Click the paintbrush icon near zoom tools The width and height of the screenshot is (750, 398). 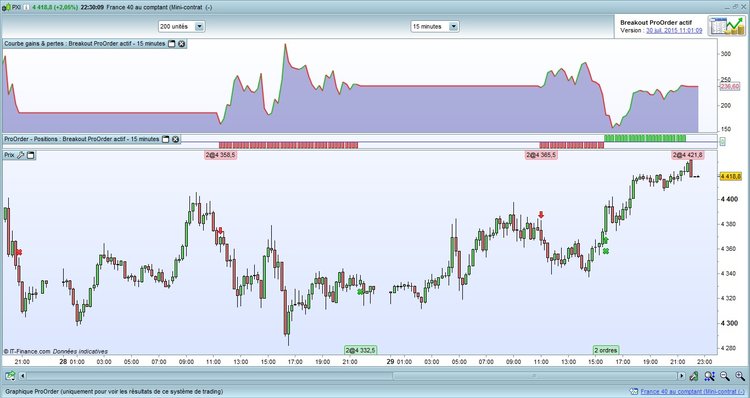tap(694, 376)
